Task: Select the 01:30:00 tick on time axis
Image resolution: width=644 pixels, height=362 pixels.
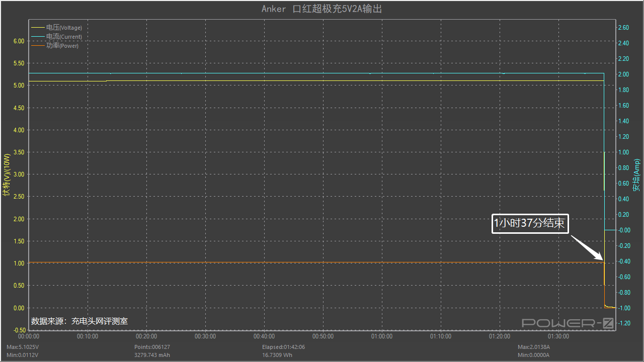Action: pos(558,336)
